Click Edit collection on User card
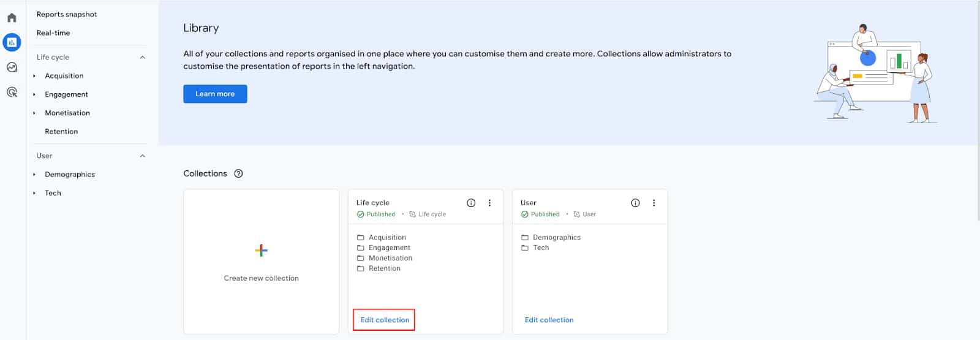980x340 pixels. click(x=549, y=320)
